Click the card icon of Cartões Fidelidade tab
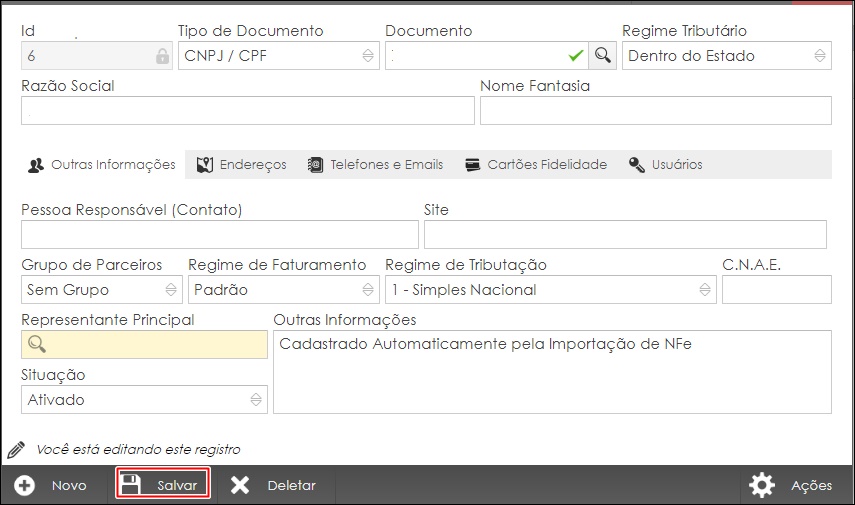The image size is (855, 505). click(x=473, y=165)
